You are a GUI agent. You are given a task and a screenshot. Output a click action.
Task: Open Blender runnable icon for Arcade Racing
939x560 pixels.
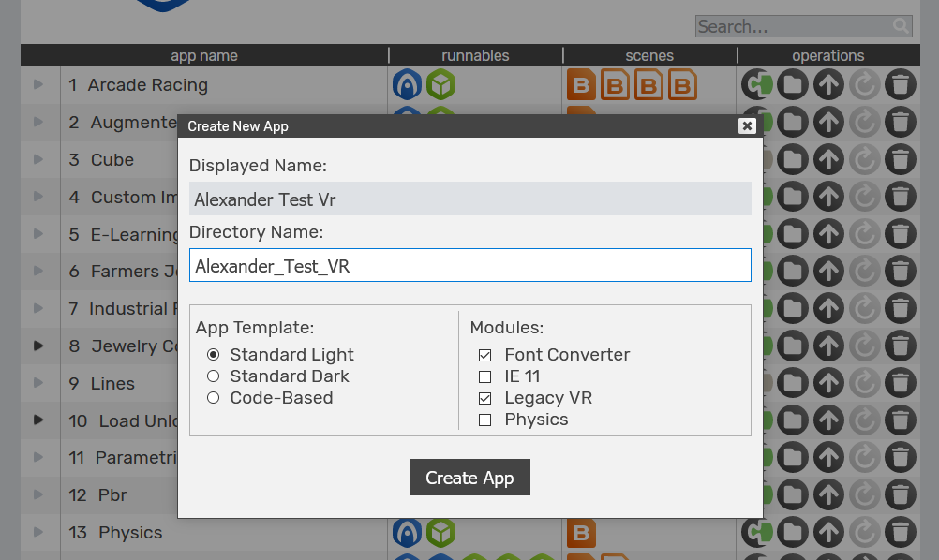[408, 84]
